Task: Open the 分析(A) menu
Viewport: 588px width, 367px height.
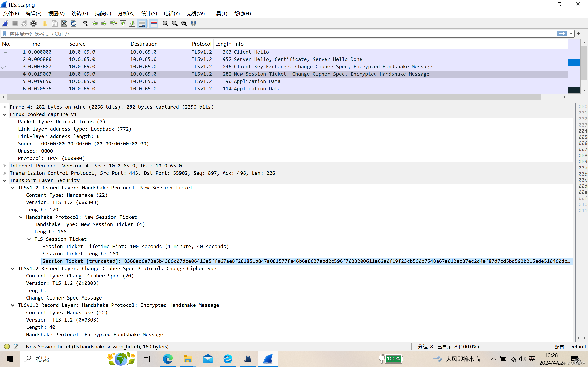Action: pos(126,14)
